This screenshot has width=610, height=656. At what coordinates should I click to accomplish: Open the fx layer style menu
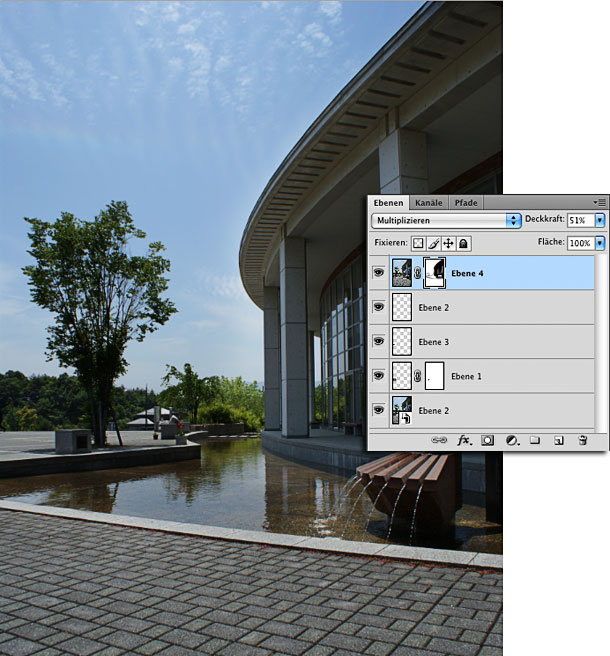coord(464,441)
